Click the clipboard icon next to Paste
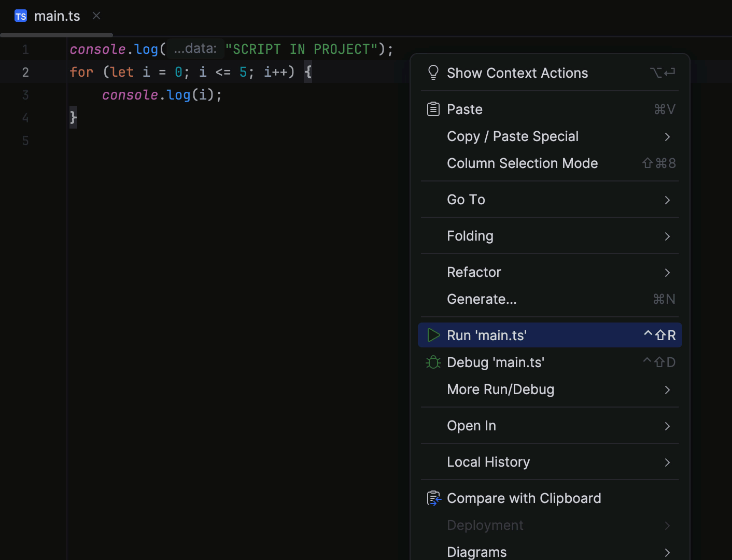The image size is (732, 560). pyautogui.click(x=433, y=109)
